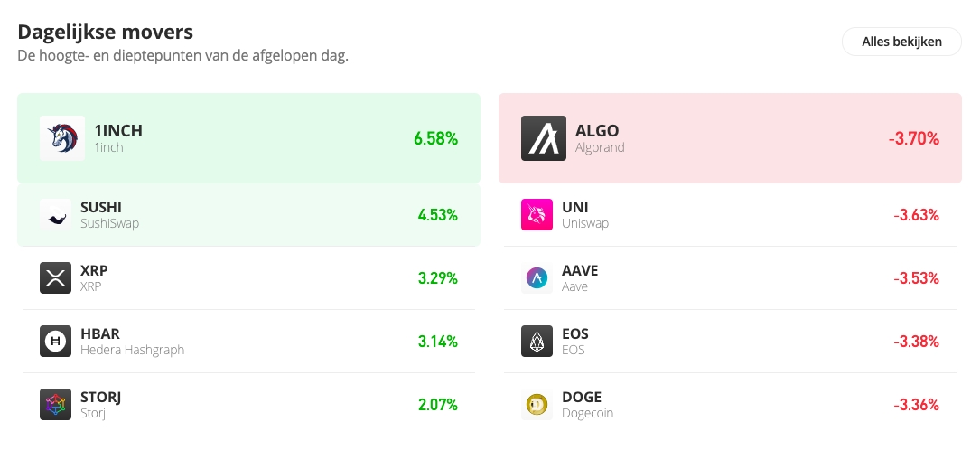Click the Aave logo icon

pyautogui.click(x=537, y=277)
